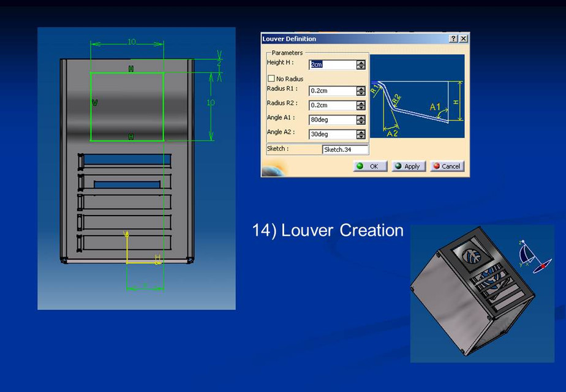566x392 pixels.
Task: Click the A2 label in preview diagram
Action: pyautogui.click(x=392, y=133)
